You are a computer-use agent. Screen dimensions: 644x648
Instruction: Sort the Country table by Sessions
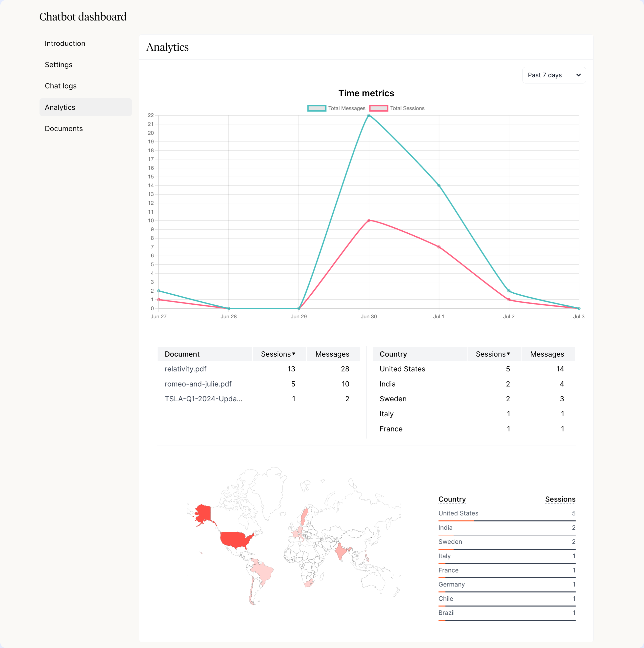click(x=493, y=354)
